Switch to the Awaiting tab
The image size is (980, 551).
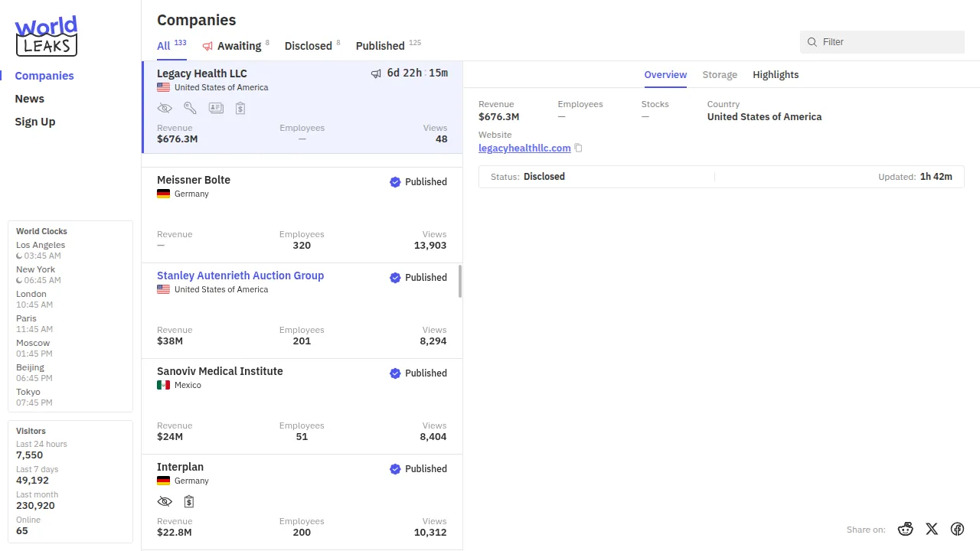point(238,46)
